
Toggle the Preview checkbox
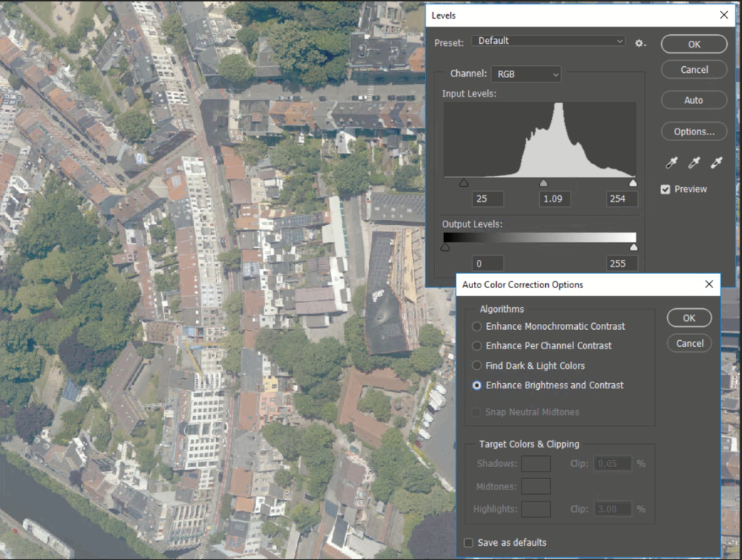(x=665, y=189)
